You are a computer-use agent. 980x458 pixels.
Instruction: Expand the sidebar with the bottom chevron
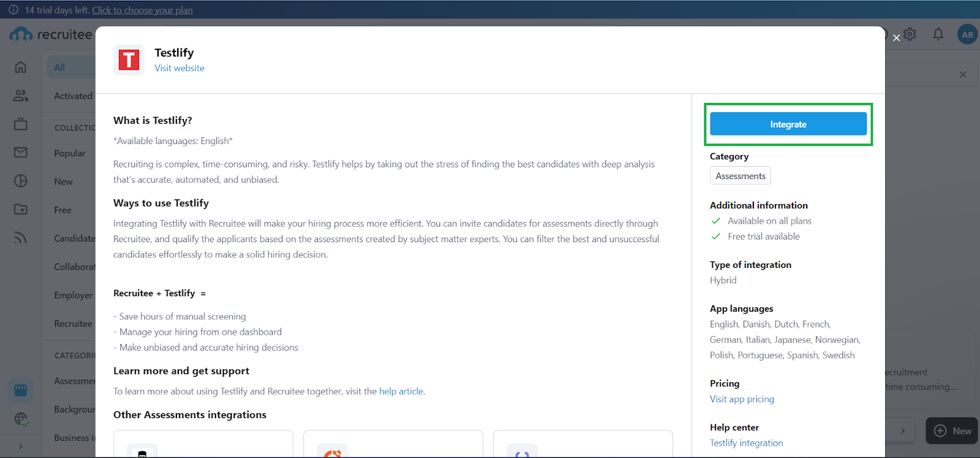[x=21, y=446]
